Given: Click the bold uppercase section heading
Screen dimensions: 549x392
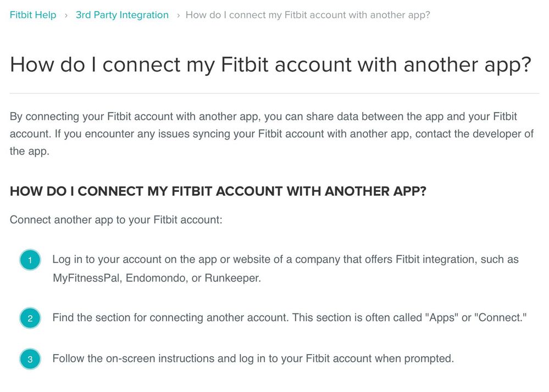Looking at the screenshot, I should (x=218, y=191).
